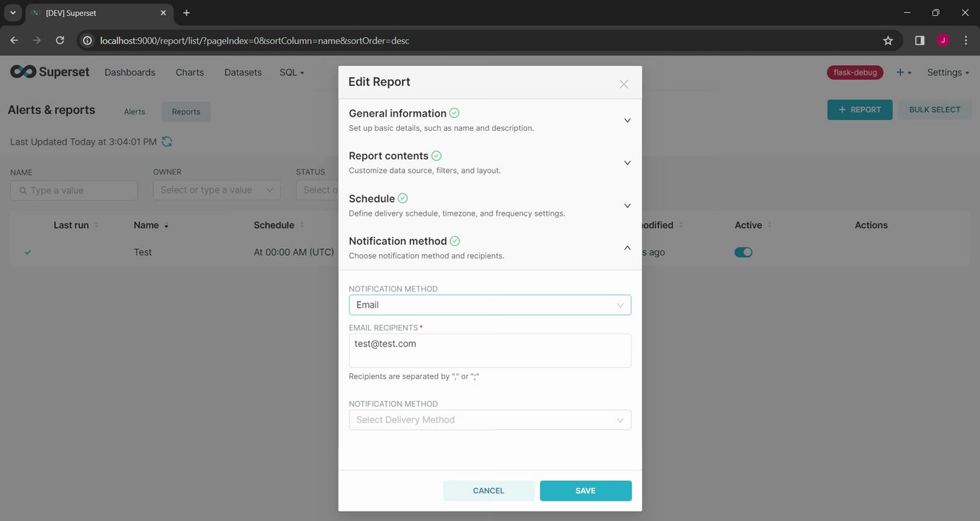980x521 pixels.
Task: Click the browser reload button
Action: click(x=60, y=41)
